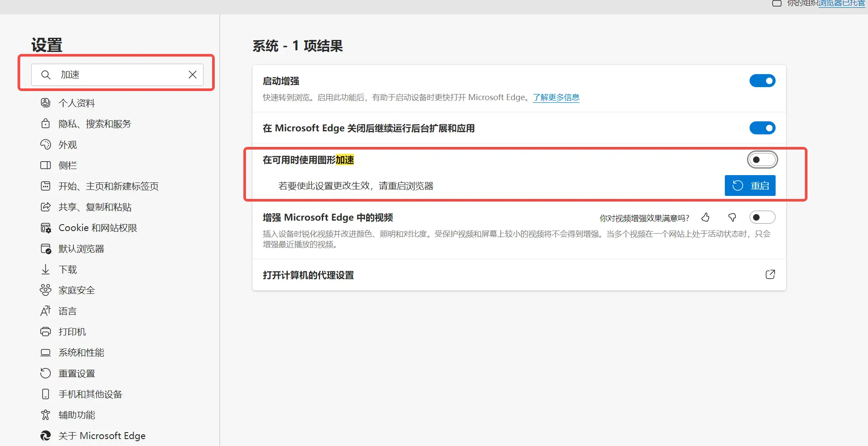Clear the search box with the X
Image resolution: width=868 pixels, height=446 pixels.
[193, 75]
